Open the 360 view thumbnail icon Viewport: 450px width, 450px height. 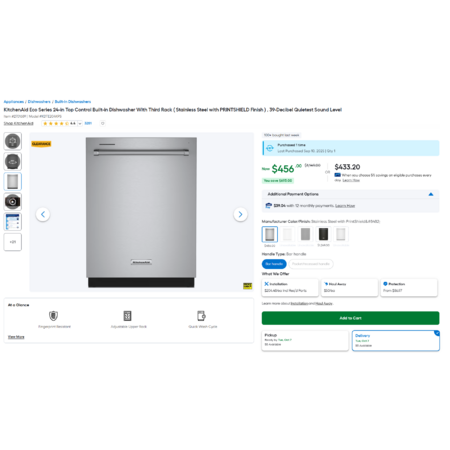13,161
